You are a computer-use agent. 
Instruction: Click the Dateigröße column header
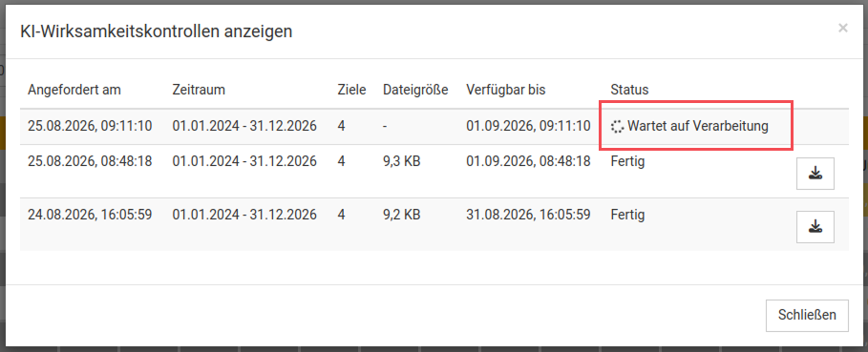pyautogui.click(x=415, y=90)
